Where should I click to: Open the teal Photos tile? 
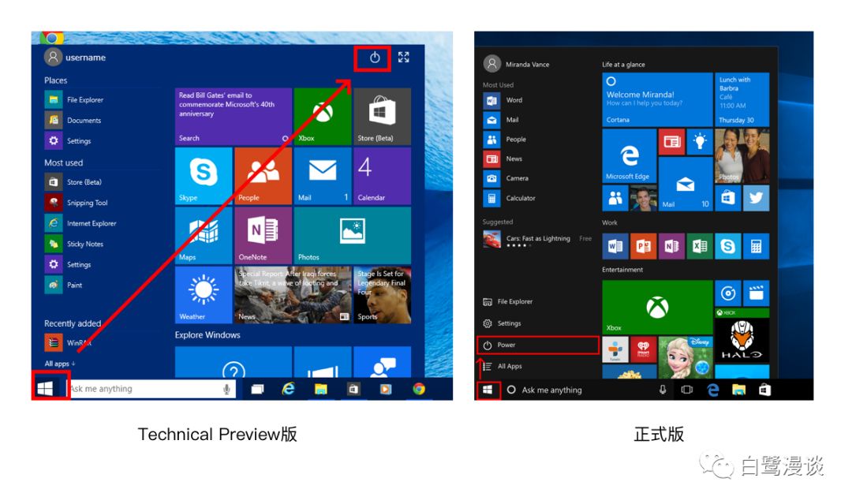tap(352, 235)
